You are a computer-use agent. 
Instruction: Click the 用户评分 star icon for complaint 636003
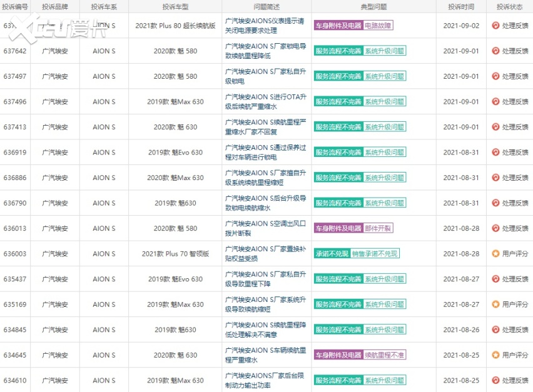click(495, 254)
